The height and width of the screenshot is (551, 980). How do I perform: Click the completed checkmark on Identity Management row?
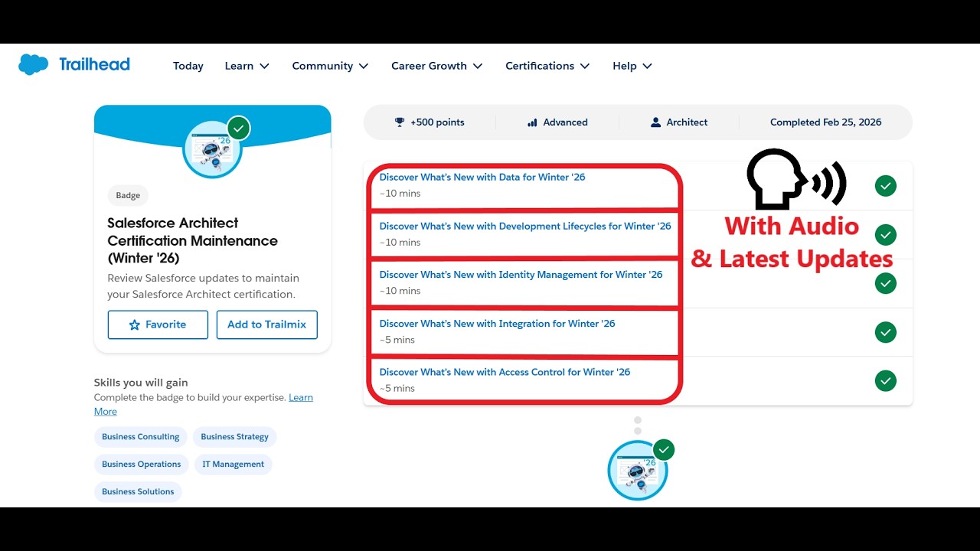click(x=886, y=283)
